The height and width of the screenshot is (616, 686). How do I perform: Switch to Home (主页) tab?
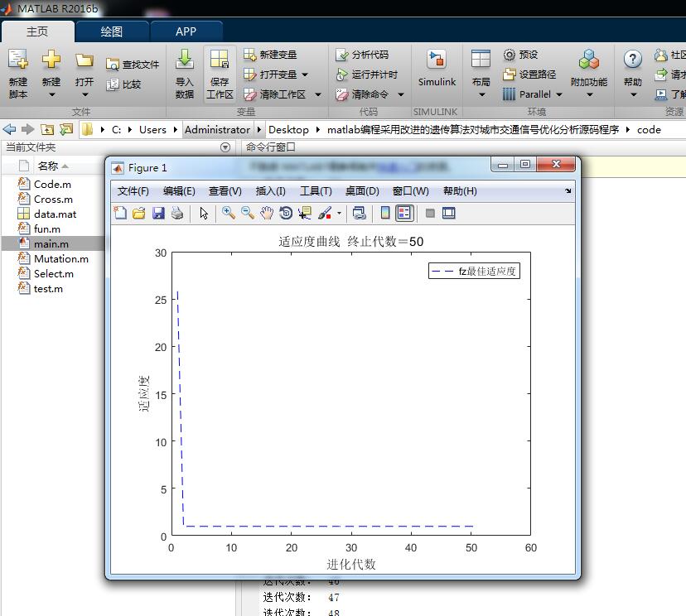click(37, 31)
